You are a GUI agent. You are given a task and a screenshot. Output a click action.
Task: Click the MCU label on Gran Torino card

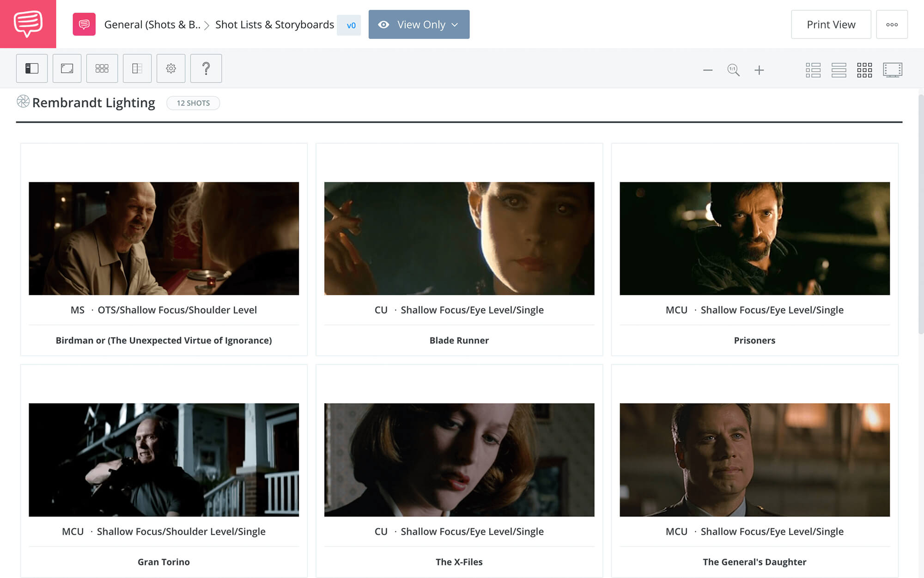[73, 531]
